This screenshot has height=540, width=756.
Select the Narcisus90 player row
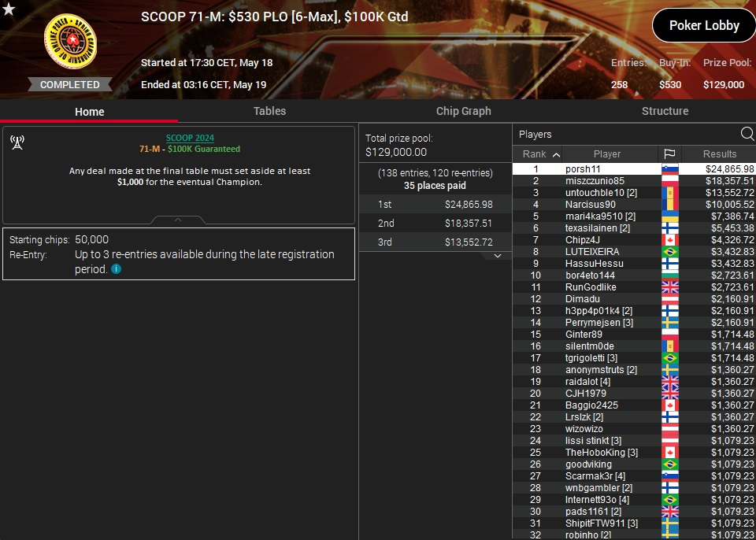[591, 205]
